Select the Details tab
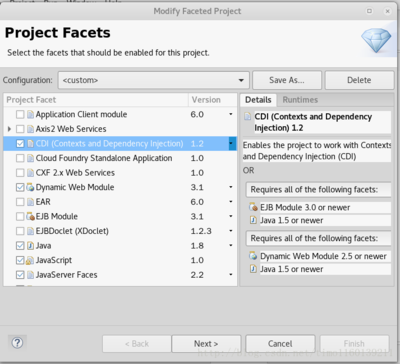400x364 pixels. point(258,100)
